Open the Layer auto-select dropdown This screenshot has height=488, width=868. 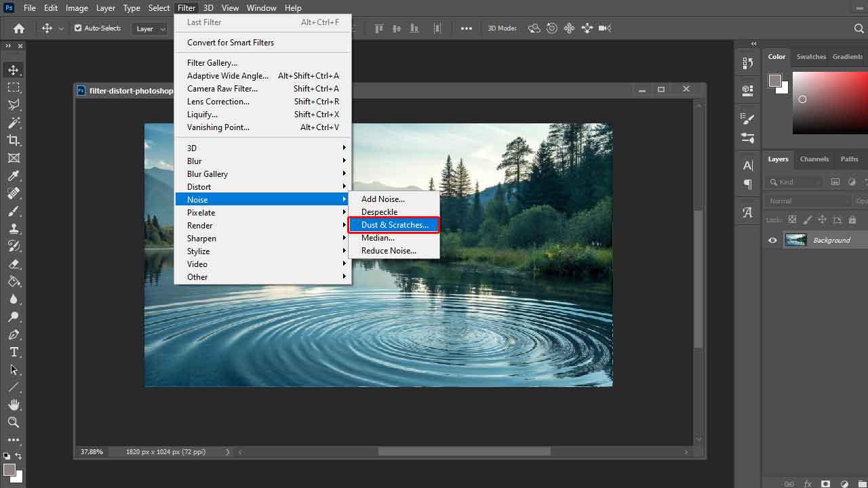(x=149, y=28)
